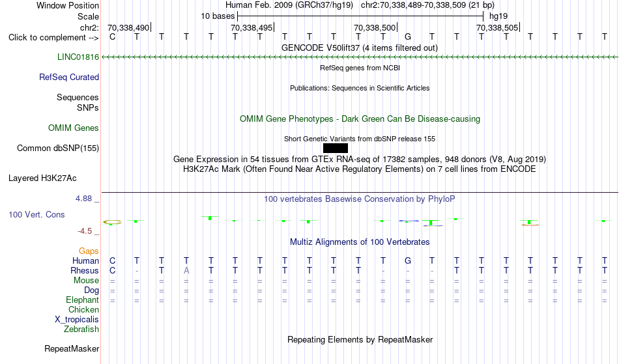Screen dimensions: 619x364
Task: Click 'Short Genetic Variants from dbSNP' title
Action: 360,139
